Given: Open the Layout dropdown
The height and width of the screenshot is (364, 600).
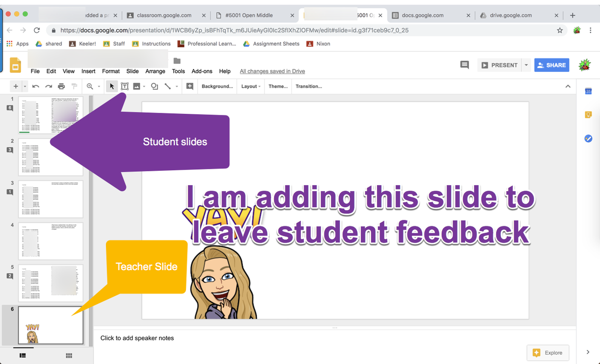Looking at the screenshot, I should 251,86.
